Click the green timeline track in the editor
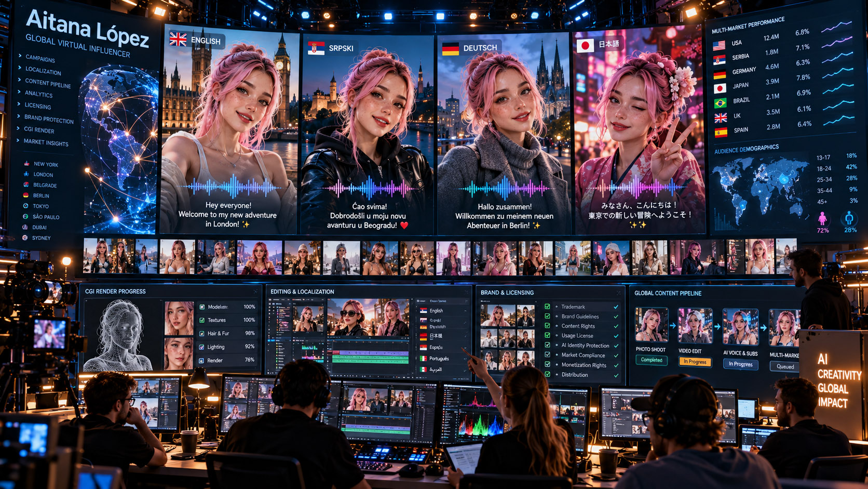This screenshot has width=868, height=489. click(370, 359)
